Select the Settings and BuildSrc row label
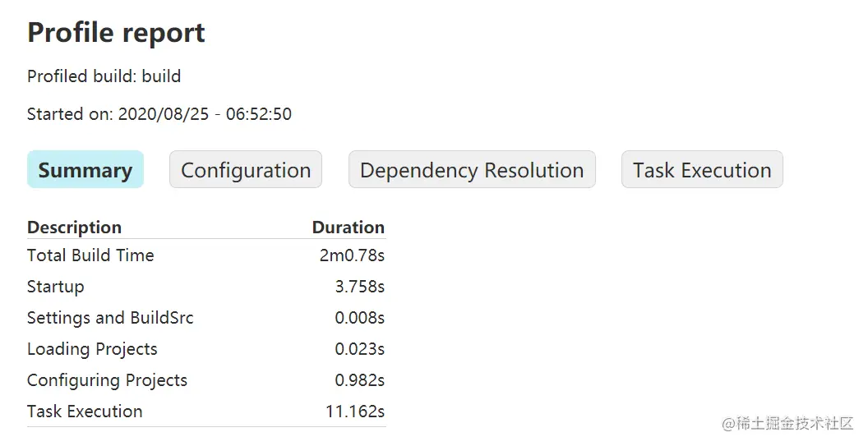The height and width of the screenshot is (446, 868). pyautogui.click(x=110, y=318)
